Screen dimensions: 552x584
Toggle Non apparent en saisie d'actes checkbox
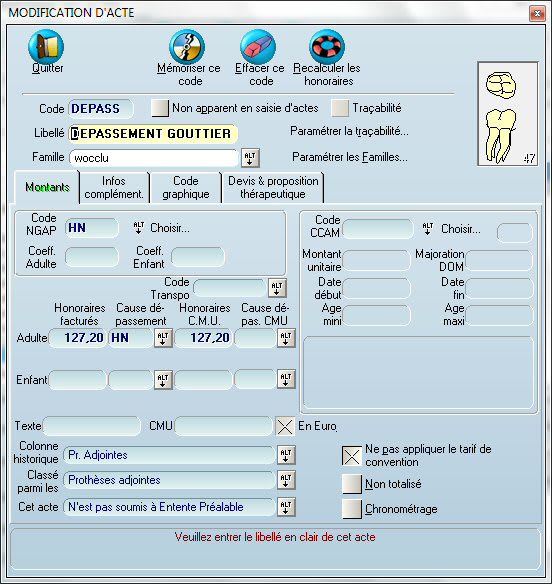pos(160,108)
